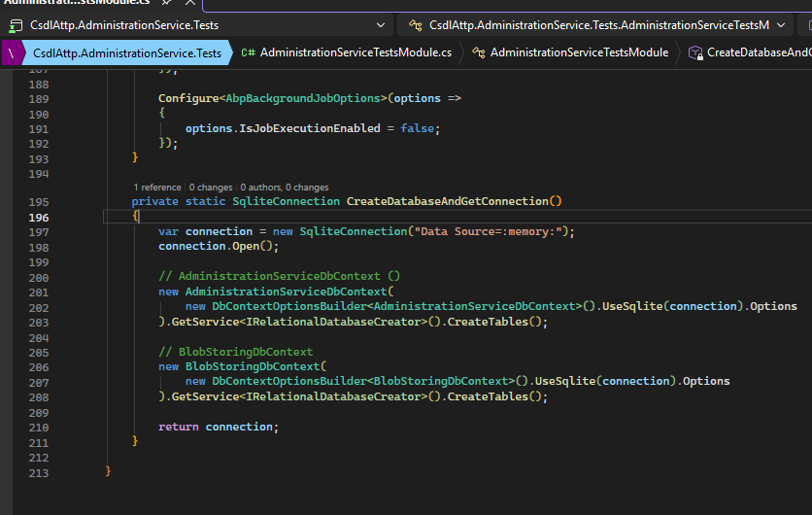Select the AdministrationServiceTestsModule.cs document tab
The image size is (812, 515).
(x=76, y=4)
